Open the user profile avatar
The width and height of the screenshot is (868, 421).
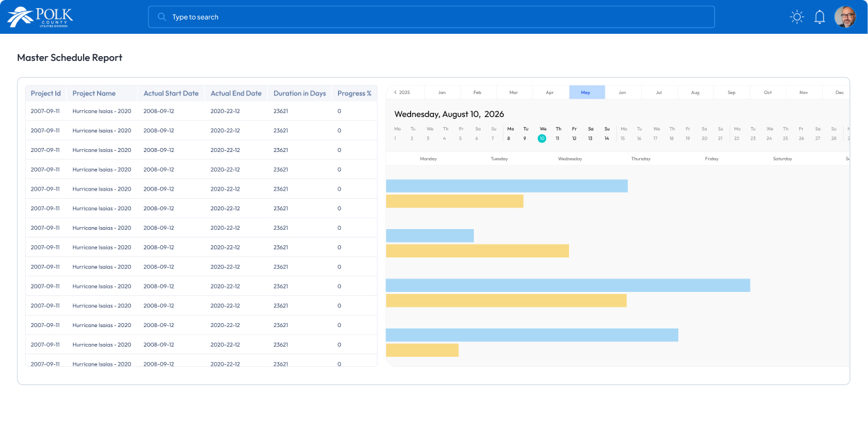click(x=844, y=17)
